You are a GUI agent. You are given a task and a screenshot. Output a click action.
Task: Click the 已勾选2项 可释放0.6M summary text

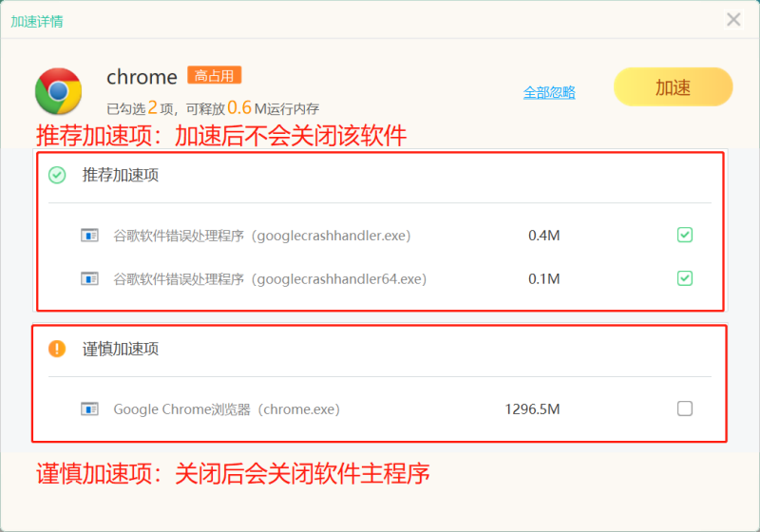point(213,108)
